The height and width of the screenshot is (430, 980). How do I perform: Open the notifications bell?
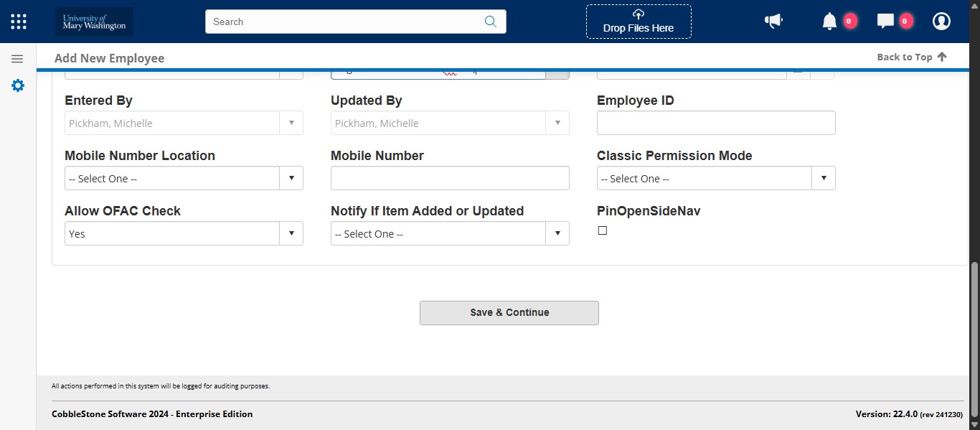tap(829, 22)
